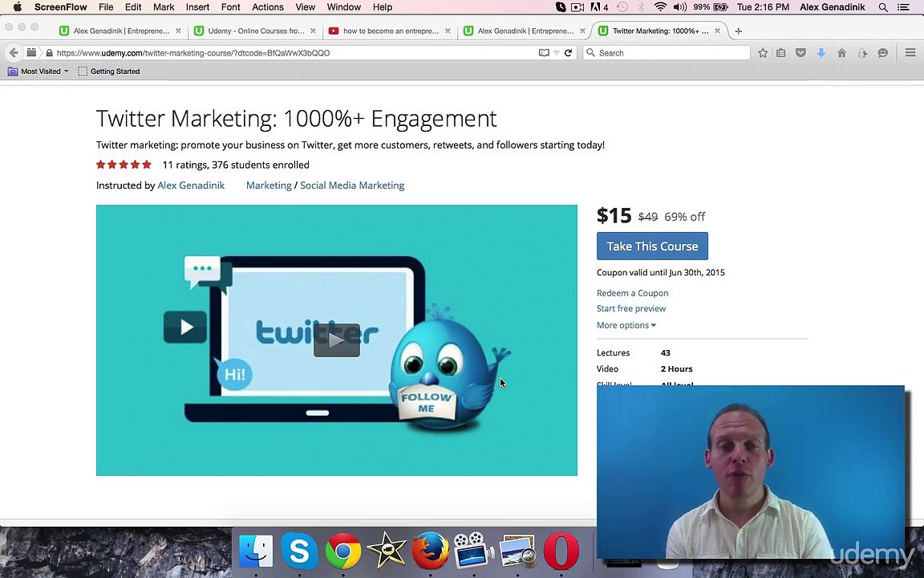The height and width of the screenshot is (578, 924).
Task: Click the ScreenFlow camera recording icon
Action: [577, 7]
